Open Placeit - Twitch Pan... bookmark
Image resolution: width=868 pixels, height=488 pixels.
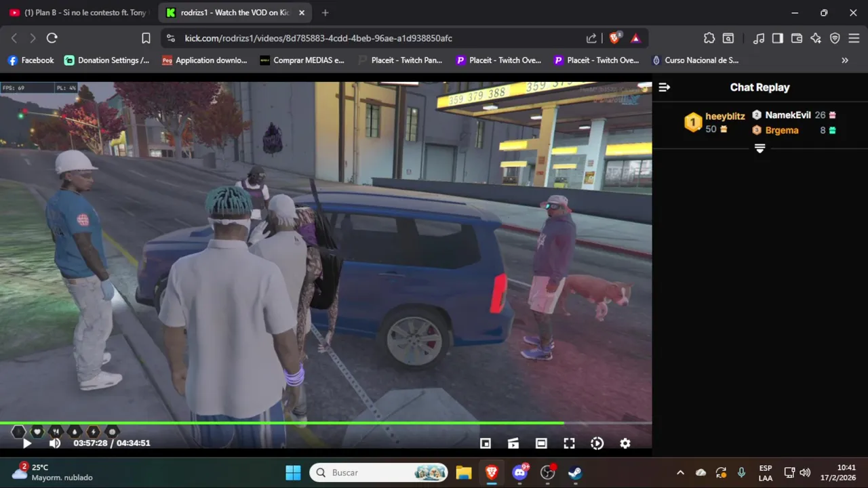(x=400, y=60)
